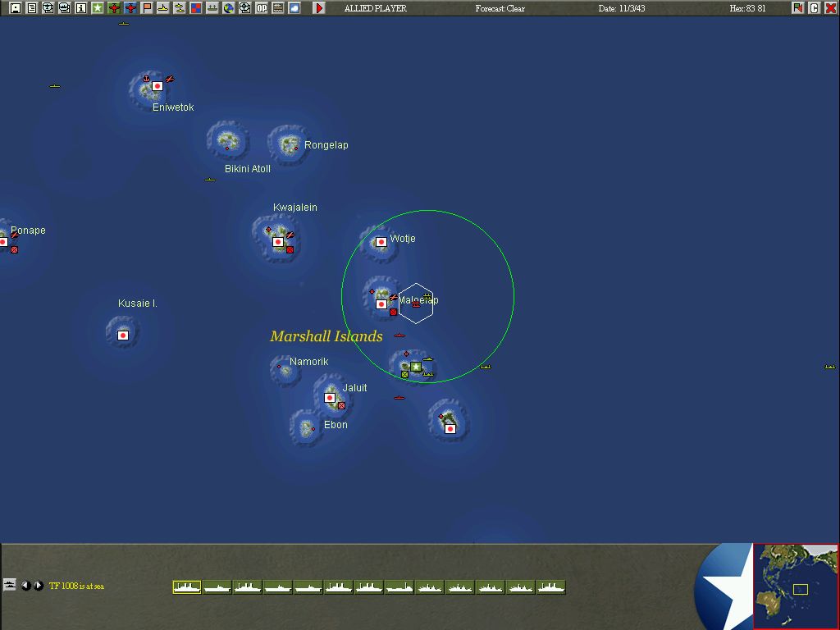
Task: Click the cloud weather toolbar icon
Action: 294,8
